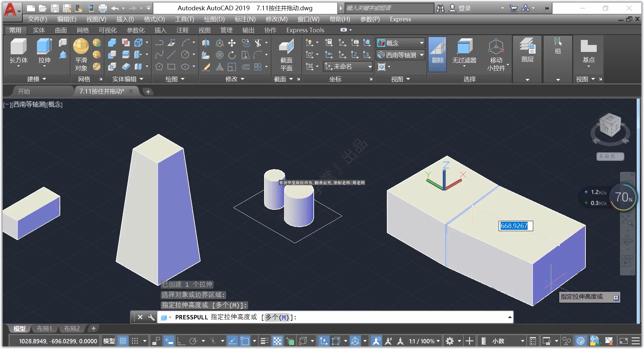Click the dynamic input height field 668.9267
The width and height of the screenshot is (644, 349).
(x=515, y=226)
